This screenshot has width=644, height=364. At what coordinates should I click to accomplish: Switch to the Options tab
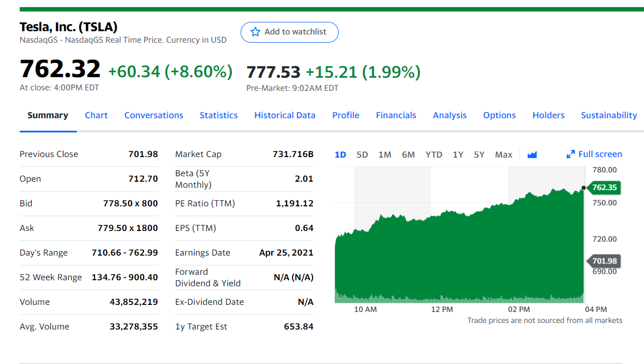point(499,115)
